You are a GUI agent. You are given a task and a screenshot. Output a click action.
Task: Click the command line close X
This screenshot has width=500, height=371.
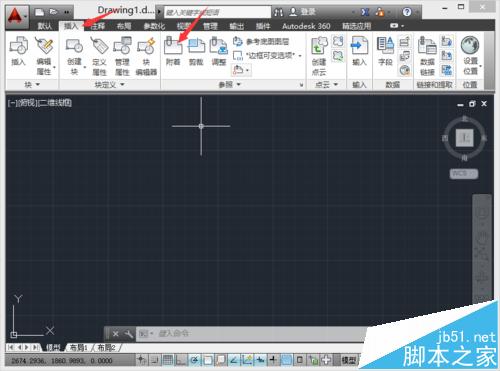[x=115, y=334]
